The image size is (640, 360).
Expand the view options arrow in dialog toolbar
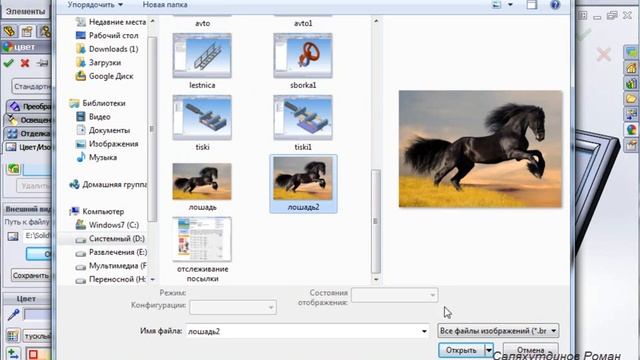(x=510, y=5)
